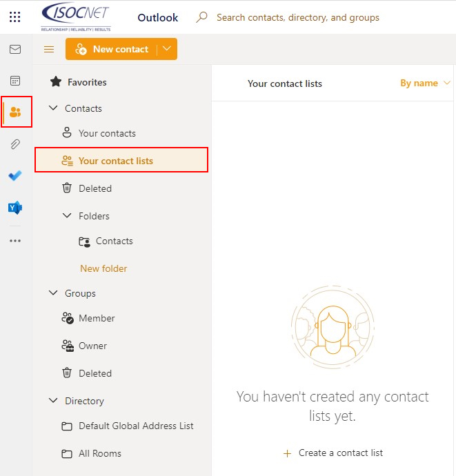The width and height of the screenshot is (456, 476).
Task: Click the New contact button
Action: pos(112,49)
